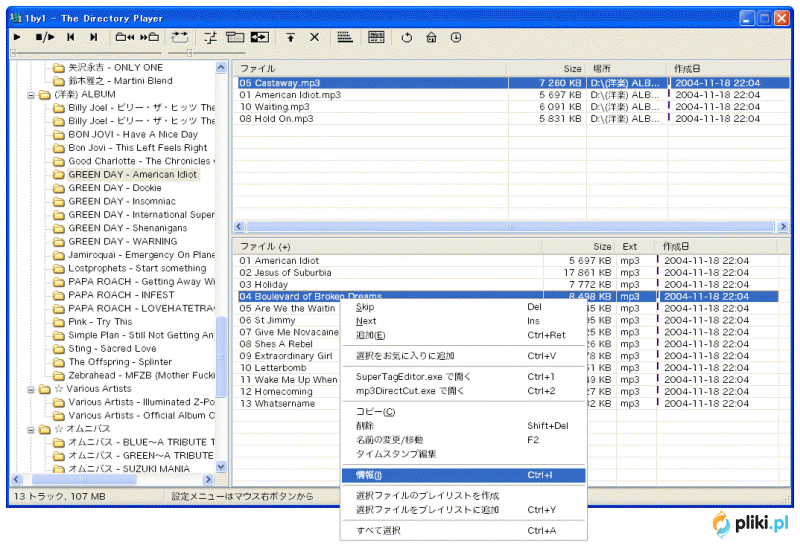Click the X remove toolbar icon
Viewport: 800px width, 551px height.
315,37
